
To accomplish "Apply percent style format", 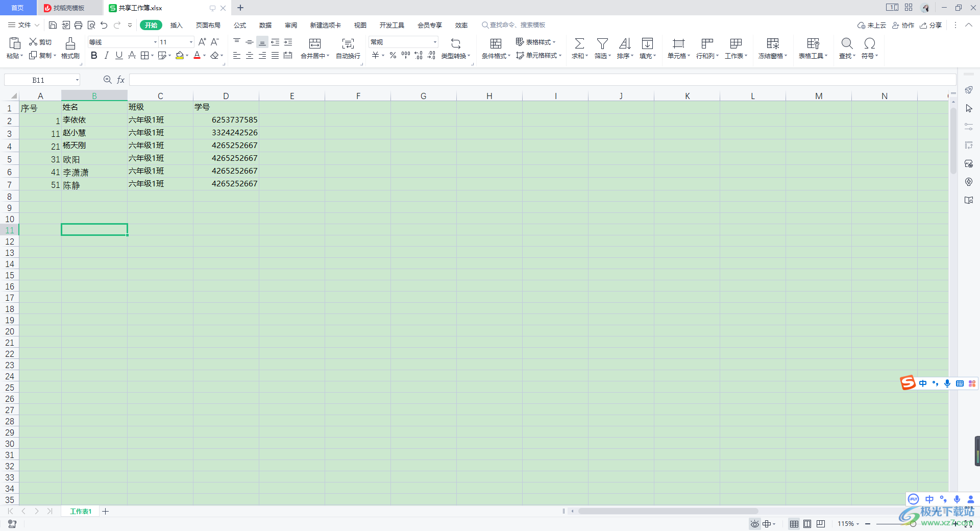I will 393,55.
